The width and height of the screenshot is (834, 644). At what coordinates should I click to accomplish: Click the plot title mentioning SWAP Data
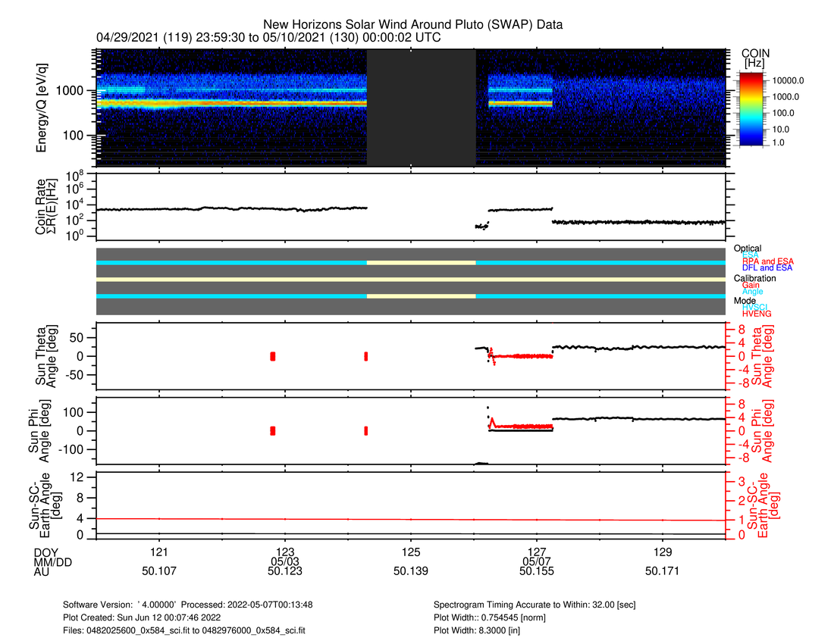(412, 25)
